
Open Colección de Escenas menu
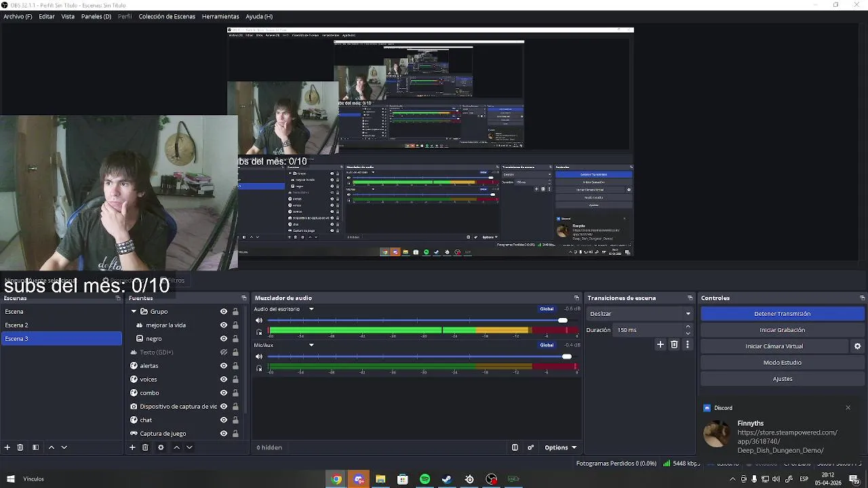(x=167, y=16)
